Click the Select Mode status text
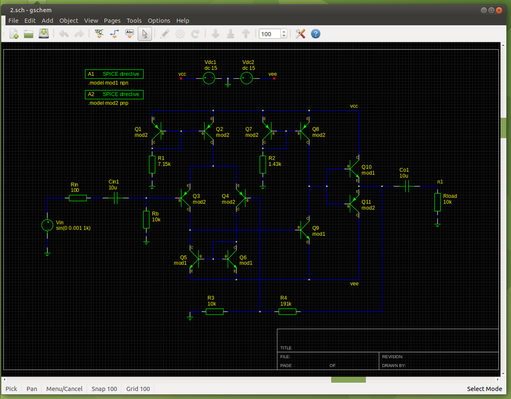 pyautogui.click(x=484, y=389)
